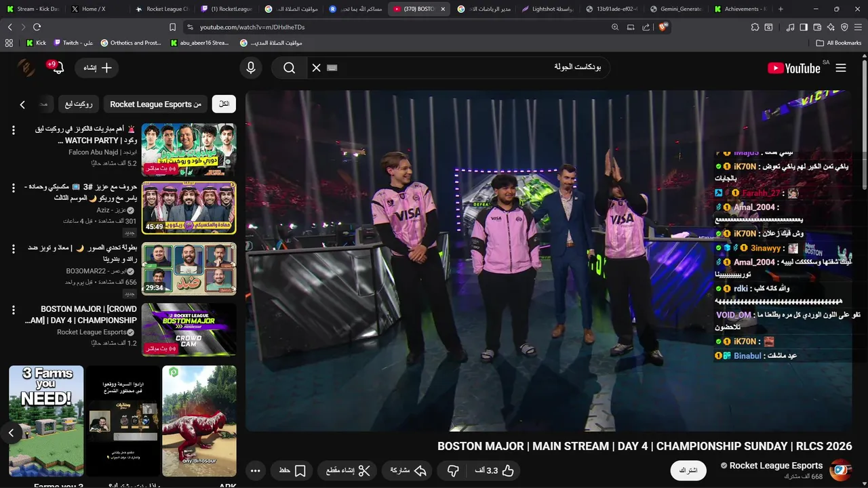Open the notifications bell with 9+ badge

[57, 67]
